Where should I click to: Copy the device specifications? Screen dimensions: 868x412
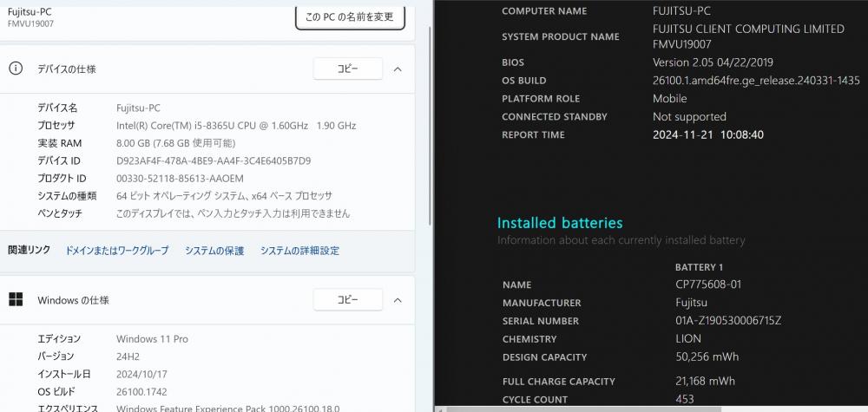tap(348, 69)
